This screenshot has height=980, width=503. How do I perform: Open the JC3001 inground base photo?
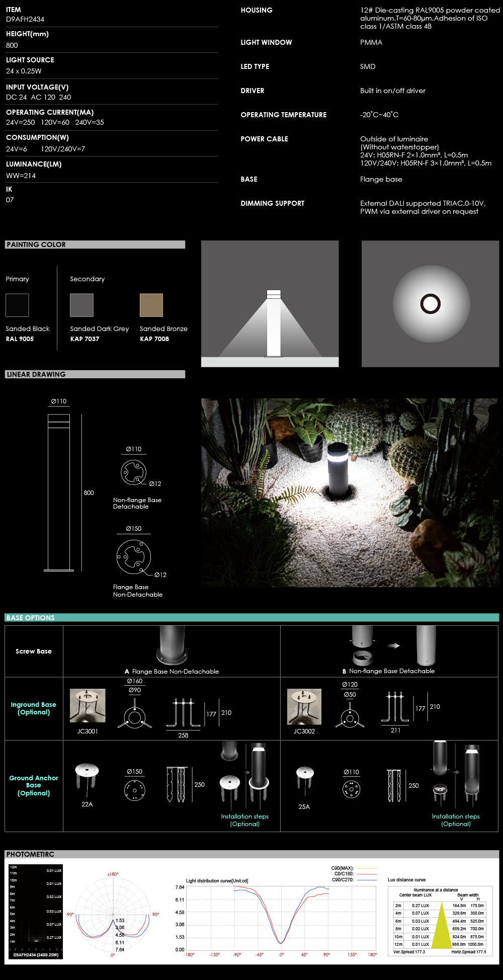(x=88, y=706)
